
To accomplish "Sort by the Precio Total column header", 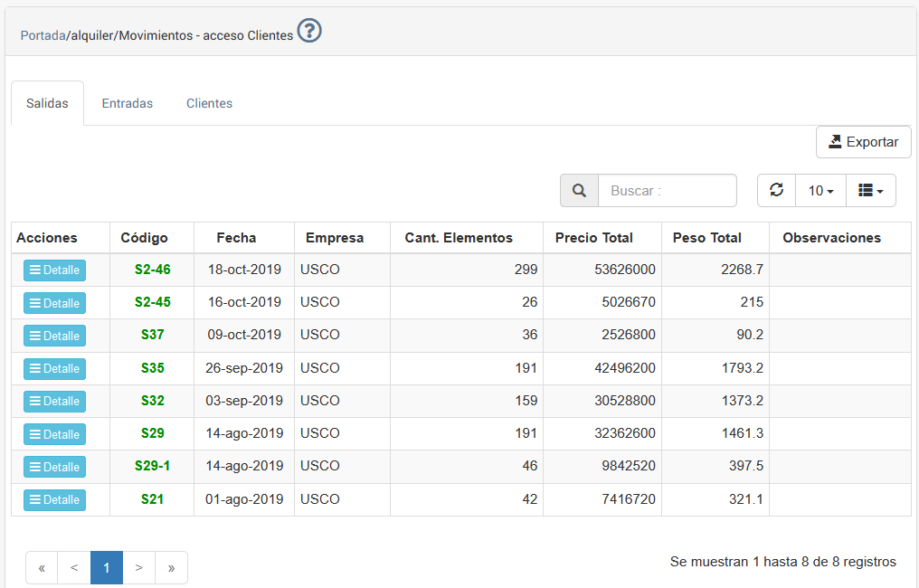I will point(593,238).
